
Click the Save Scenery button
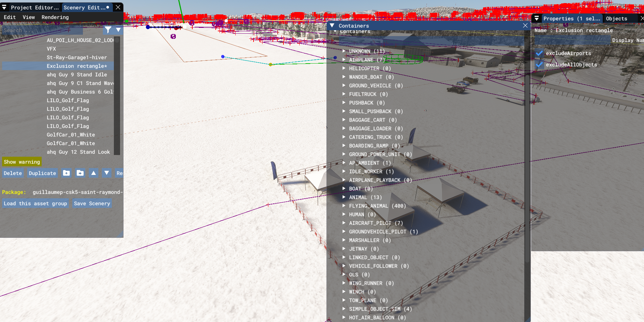coord(92,203)
